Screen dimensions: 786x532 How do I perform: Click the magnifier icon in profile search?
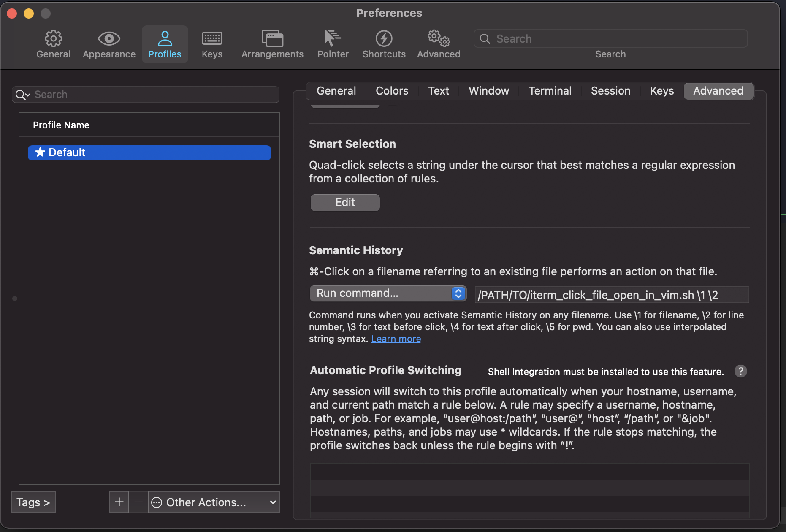pos(22,95)
